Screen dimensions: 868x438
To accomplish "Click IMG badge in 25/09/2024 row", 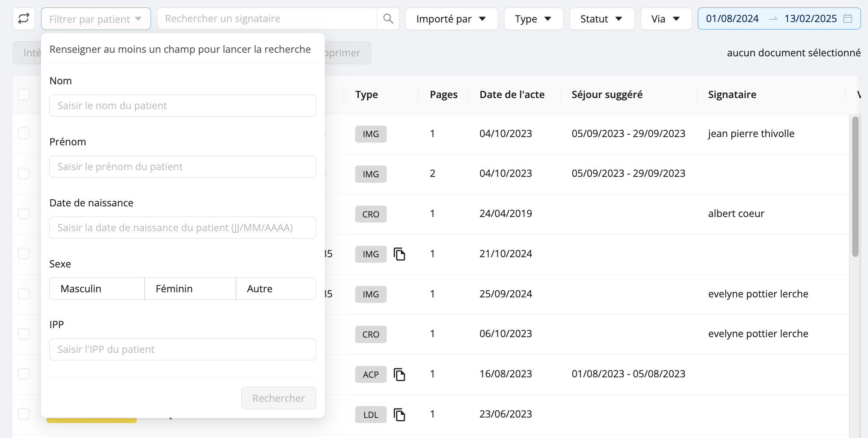I will 371,294.
